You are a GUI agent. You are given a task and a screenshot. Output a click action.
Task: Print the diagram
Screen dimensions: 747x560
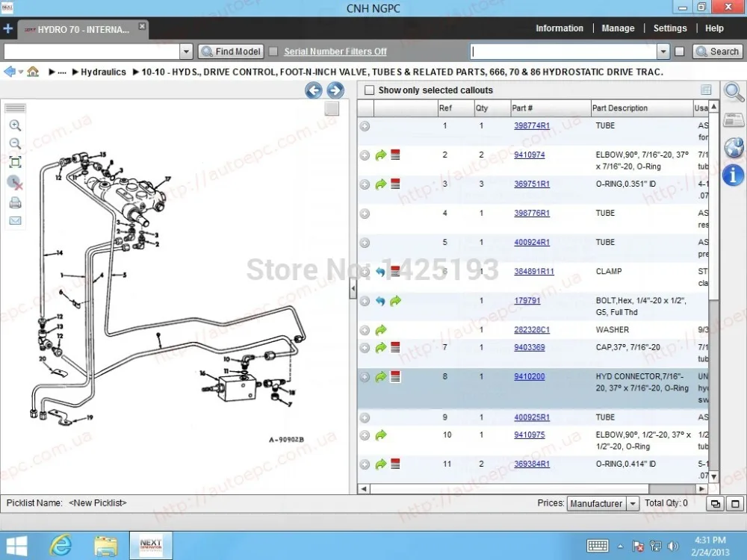click(15, 203)
